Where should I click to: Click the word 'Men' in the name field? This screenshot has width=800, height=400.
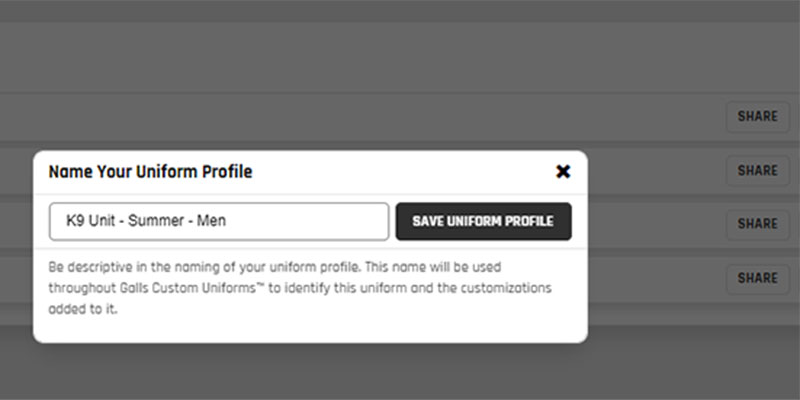[210, 222]
